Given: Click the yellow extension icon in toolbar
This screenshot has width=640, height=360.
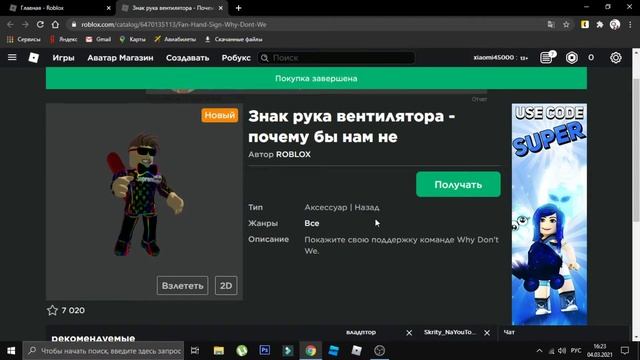Looking at the screenshot, I should (x=584, y=24).
